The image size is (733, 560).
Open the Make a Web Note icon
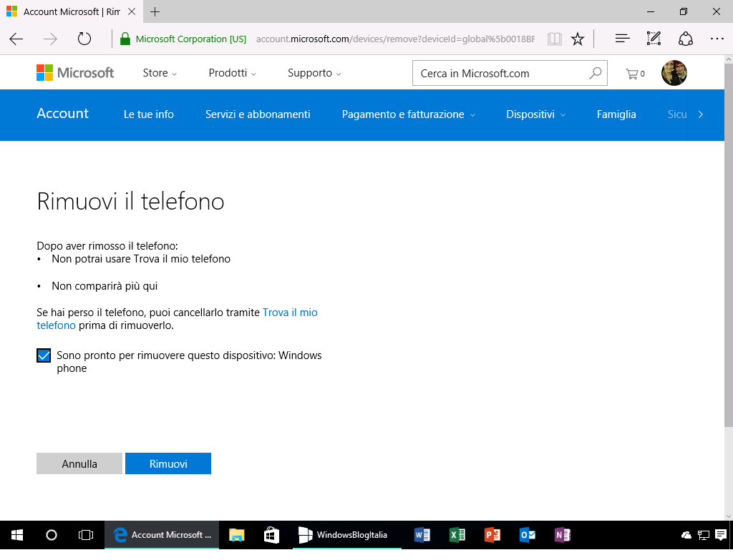pyautogui.click(x=654, y=39)
